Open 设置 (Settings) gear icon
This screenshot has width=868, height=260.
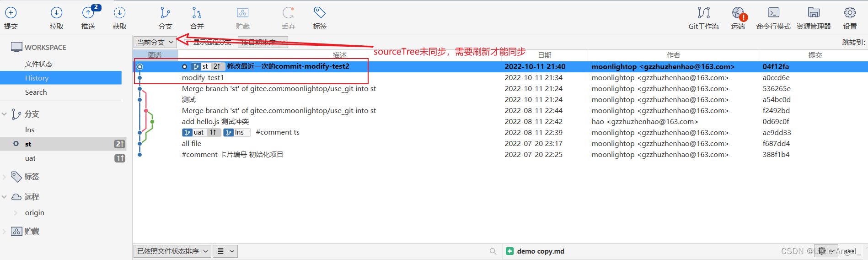(x=850, y=13)
